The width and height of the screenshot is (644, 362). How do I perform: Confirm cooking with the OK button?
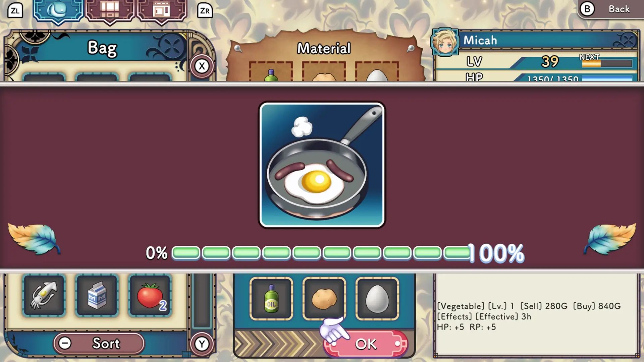click(366, 344)
